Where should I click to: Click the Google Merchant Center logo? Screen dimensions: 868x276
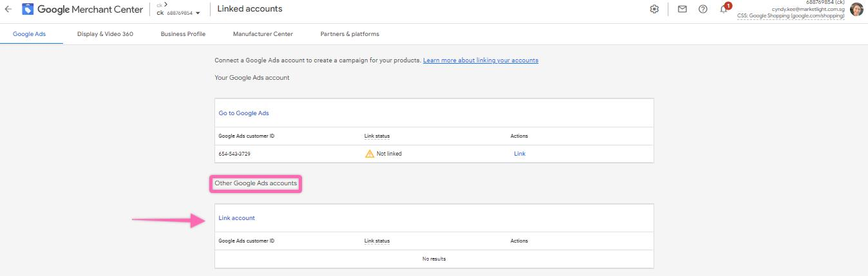coord(29,10)
